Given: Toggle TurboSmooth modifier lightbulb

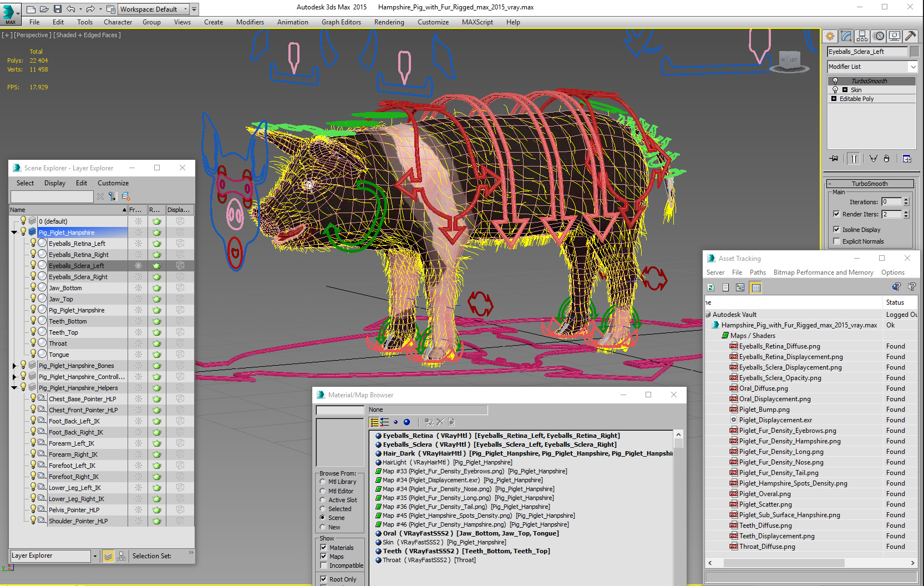Looking at the screenshot, I should click(x=835, y=81).
